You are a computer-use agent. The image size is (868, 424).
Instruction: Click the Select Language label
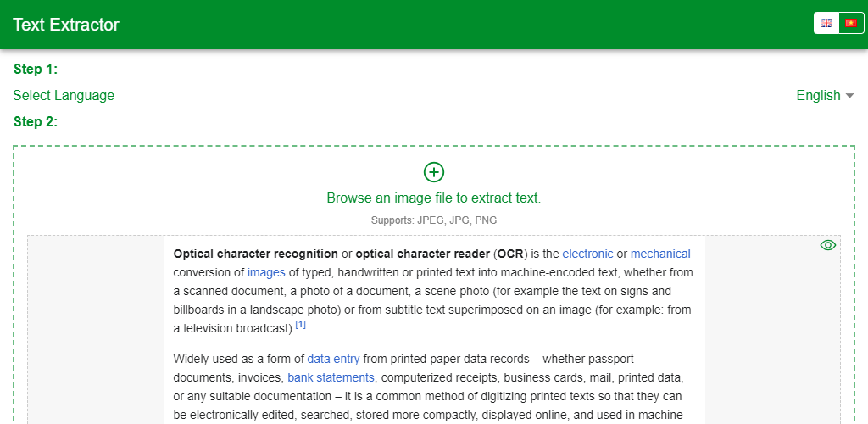[64, 95]
